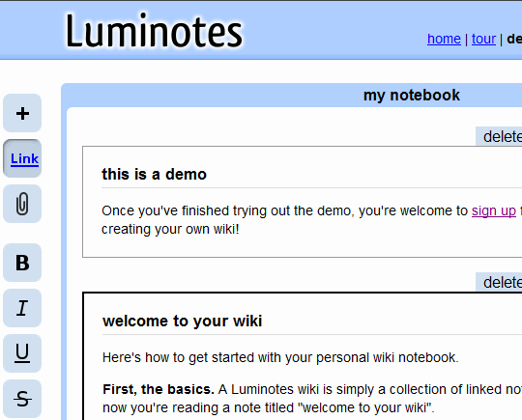522x420 pixels.
Task: Click the sign up link in demo note
Action: [x=494, y=210]
